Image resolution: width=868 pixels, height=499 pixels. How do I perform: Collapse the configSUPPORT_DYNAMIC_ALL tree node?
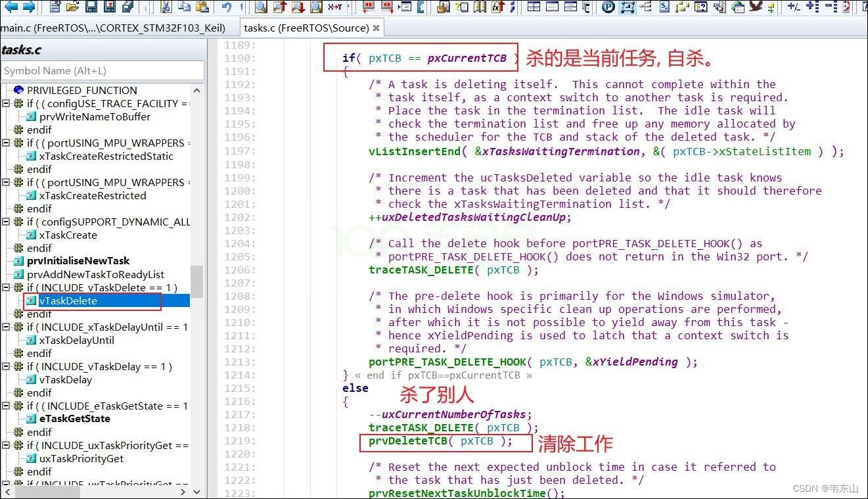6,222
